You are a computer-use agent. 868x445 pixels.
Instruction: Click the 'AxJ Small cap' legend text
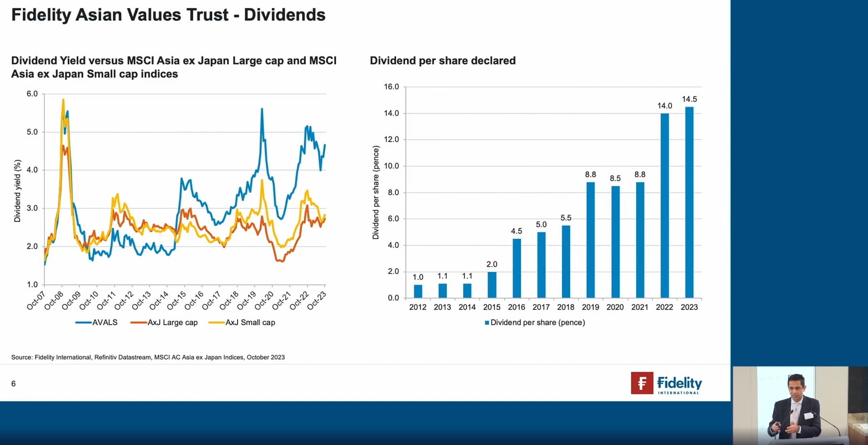[250, 323]
